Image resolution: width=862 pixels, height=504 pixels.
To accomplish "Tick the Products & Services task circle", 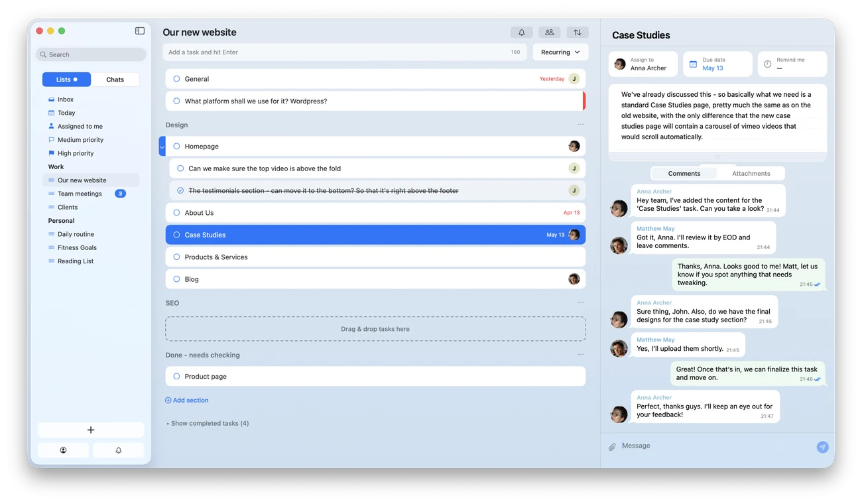I will tap(176, 257).
